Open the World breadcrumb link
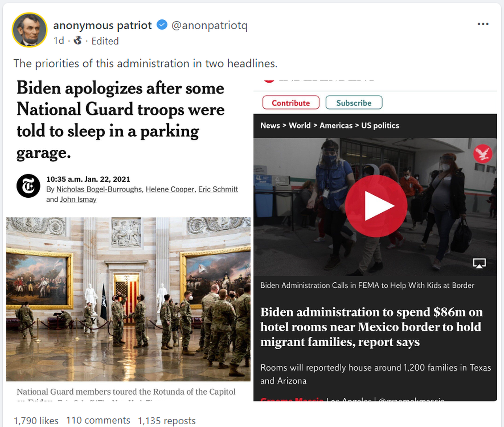Screen dimensions: 504x427 click(x=299, y=125)
